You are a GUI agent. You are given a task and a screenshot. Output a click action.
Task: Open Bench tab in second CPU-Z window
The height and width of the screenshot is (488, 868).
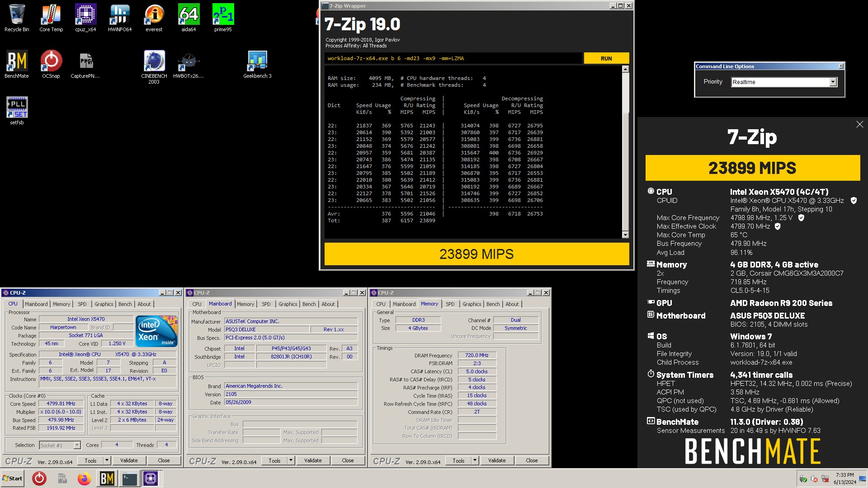pyautogui.click(x=309, y=304)
